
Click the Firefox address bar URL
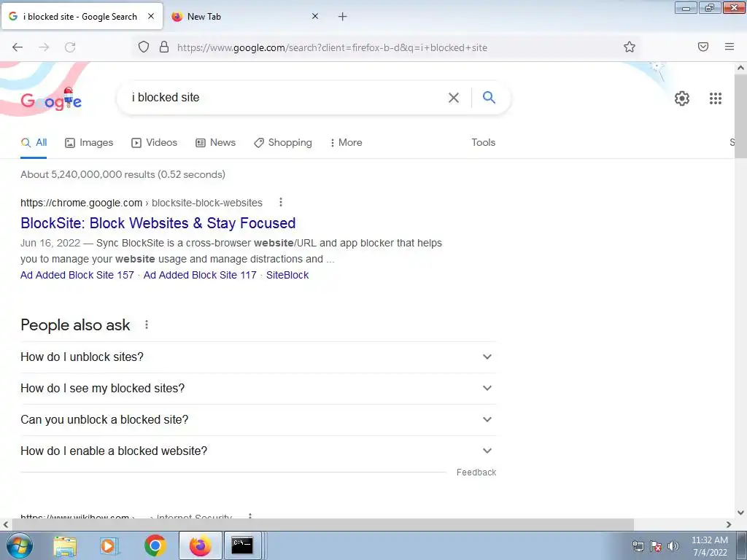(x=332, y=47)
